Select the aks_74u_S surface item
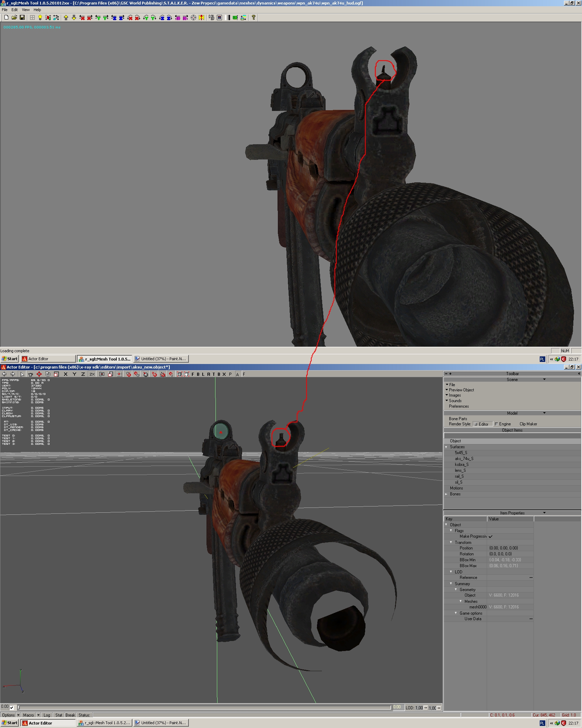Screen dimensions: 582x728 464,459
